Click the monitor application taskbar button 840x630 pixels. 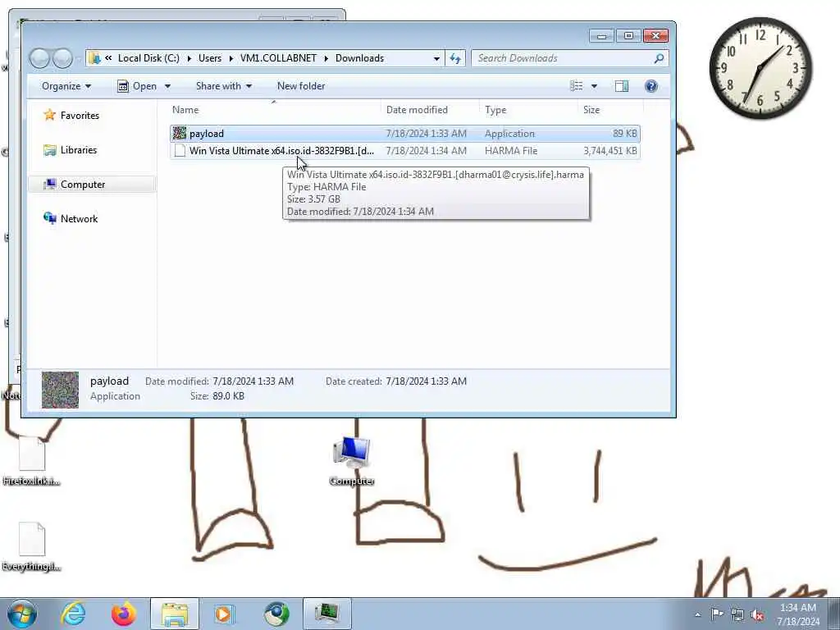(x=326, y=614)
